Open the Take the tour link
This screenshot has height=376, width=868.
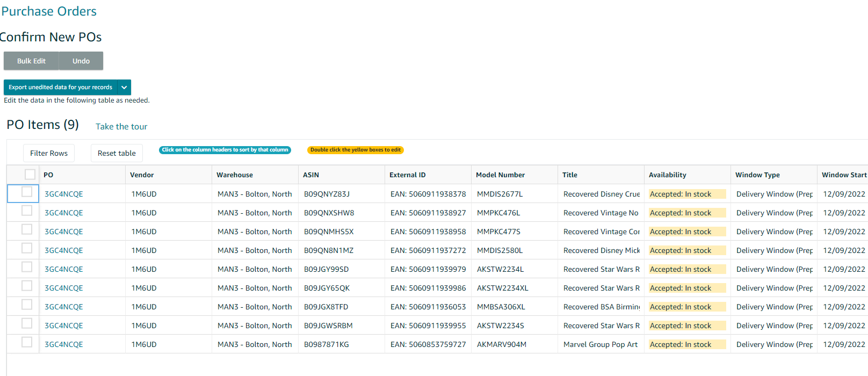coord(121,126)
